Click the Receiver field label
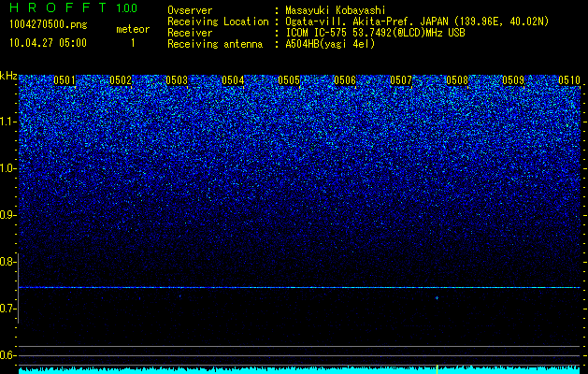This screenshot has height=374, width=588. (190, 33)
